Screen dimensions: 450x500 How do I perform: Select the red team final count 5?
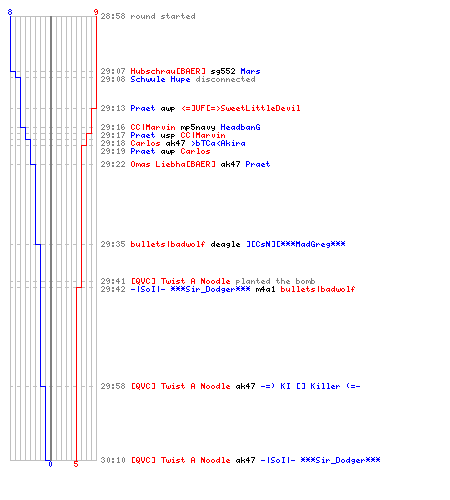(76, 464)
